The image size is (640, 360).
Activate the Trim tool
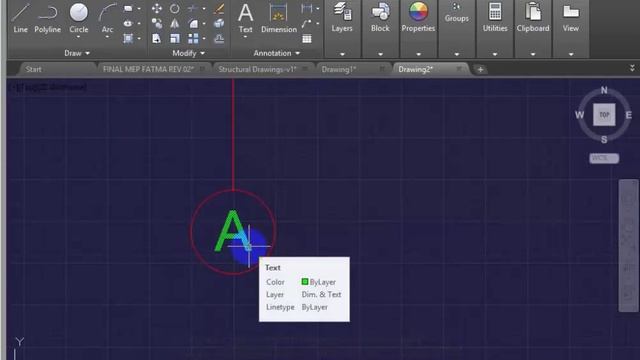[193, 8]
